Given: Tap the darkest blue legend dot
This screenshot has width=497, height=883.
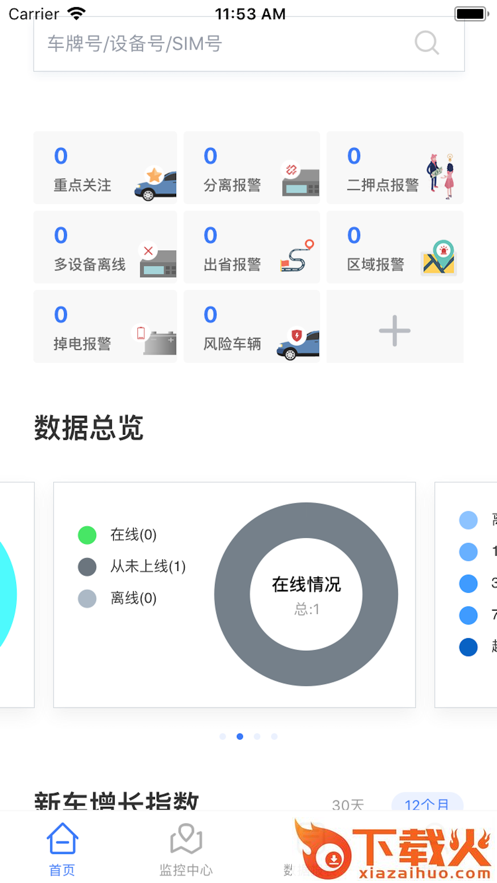Looking at the screenshot, I should click(468, 647).
